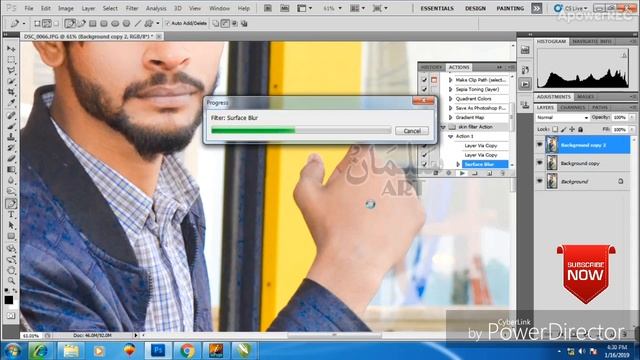Screen dimensions: 640x360
Task: Click the Play selection button in Actions
Action: 462,173
